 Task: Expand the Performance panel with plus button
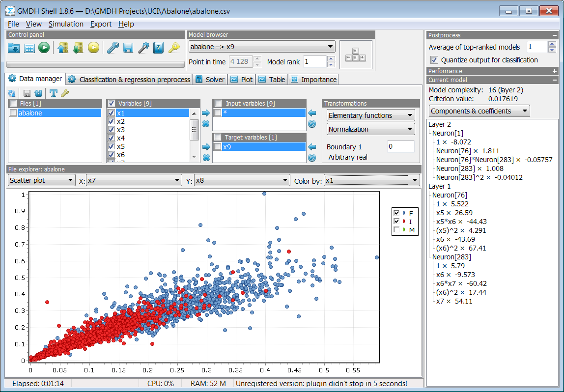[x=554, y=71]
